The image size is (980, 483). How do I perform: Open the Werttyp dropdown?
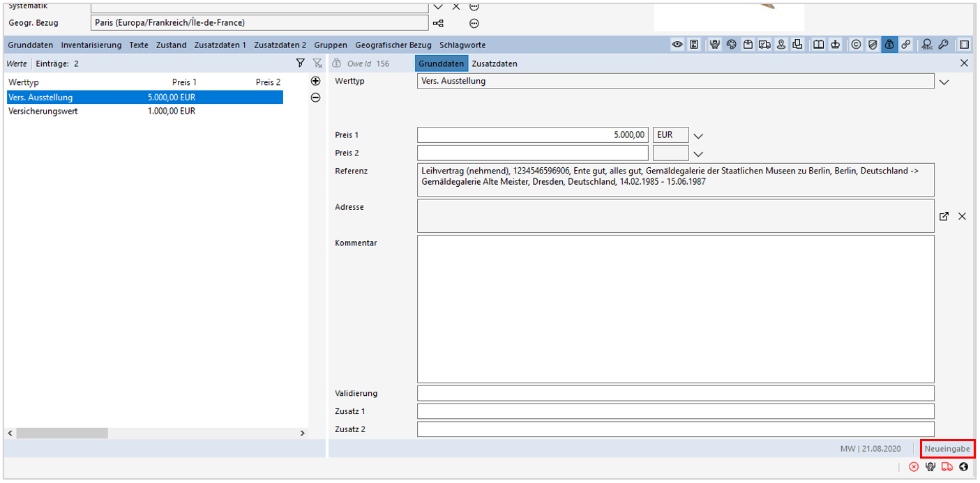(x=945, y=81)
